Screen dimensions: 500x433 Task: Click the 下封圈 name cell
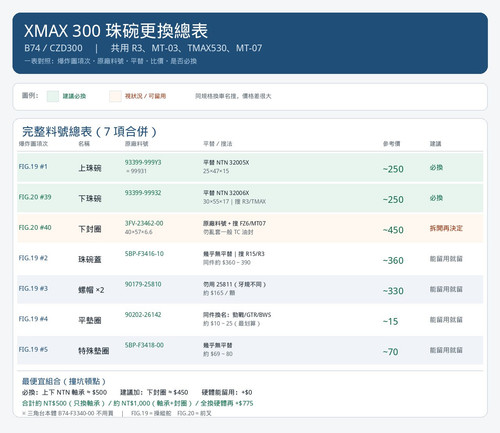tap(90, 229)
